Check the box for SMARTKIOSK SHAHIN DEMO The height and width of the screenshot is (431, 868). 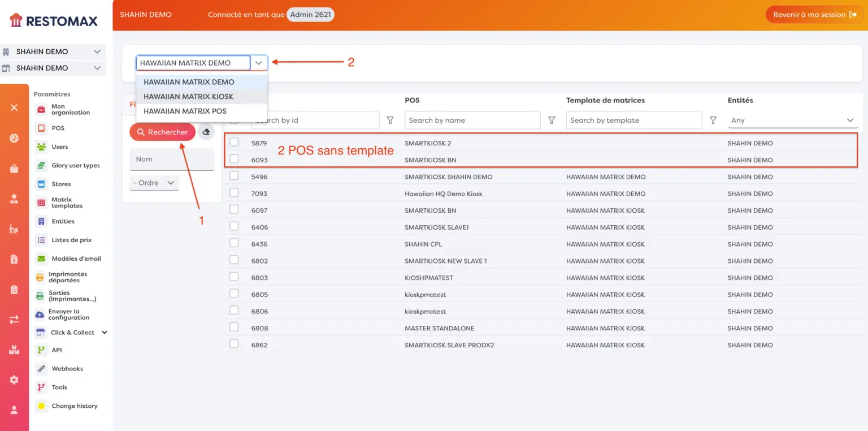[234, 176]
